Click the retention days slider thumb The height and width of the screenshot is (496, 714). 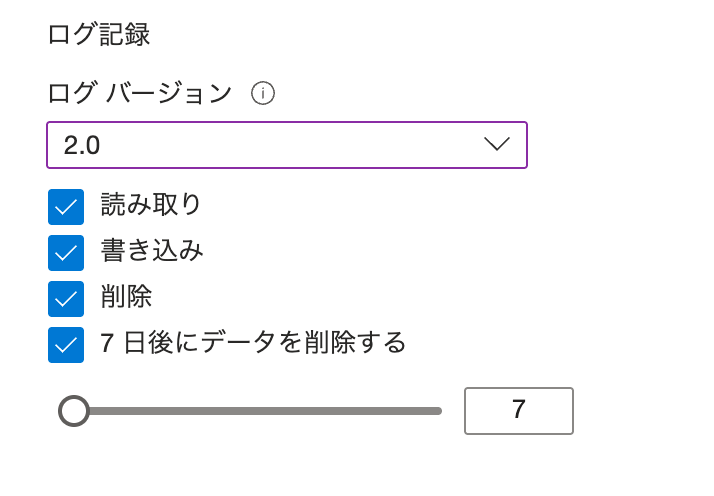coord(74,411)
